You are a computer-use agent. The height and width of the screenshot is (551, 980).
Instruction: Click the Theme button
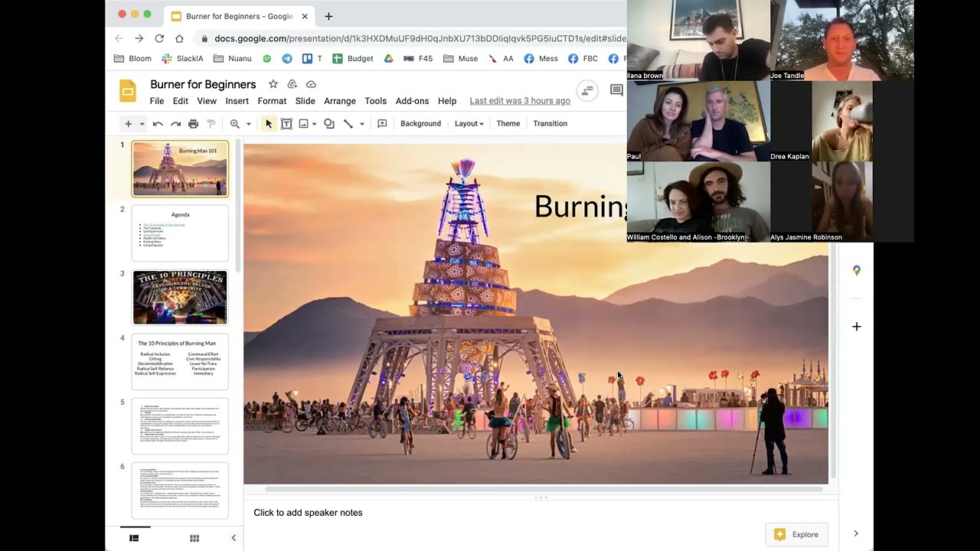coord(508,124)
